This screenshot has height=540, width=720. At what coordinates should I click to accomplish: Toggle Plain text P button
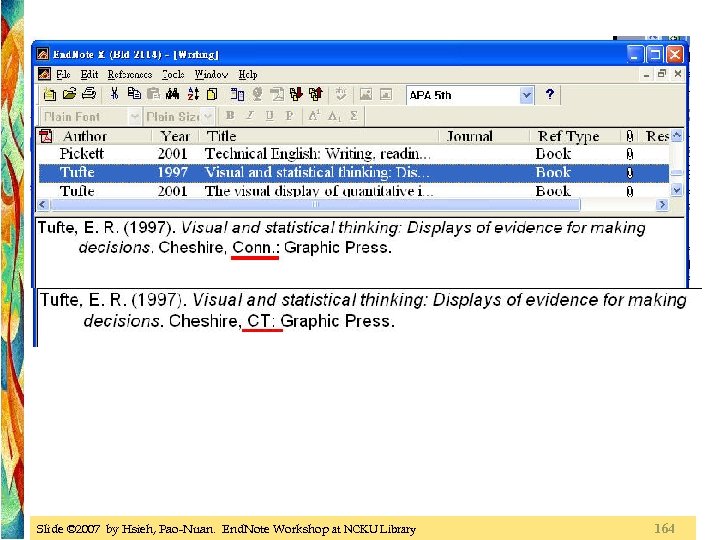pyautogui.click(x=289, y=116)
